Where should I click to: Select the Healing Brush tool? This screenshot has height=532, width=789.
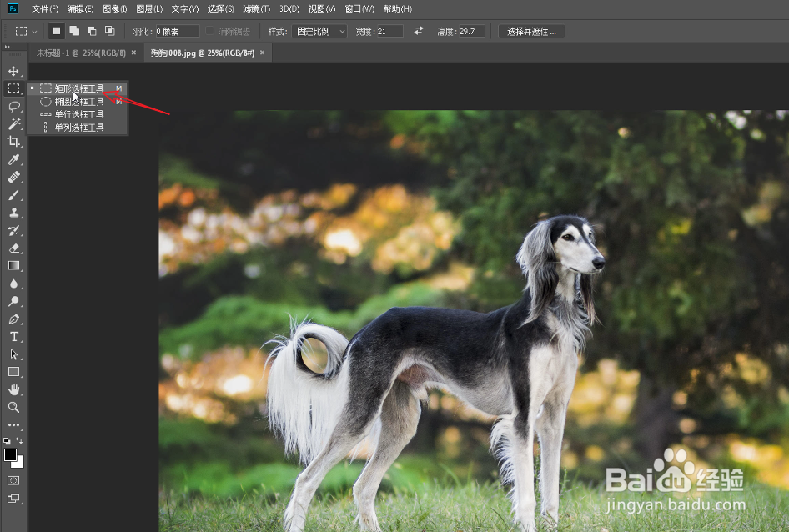(13, 177)
